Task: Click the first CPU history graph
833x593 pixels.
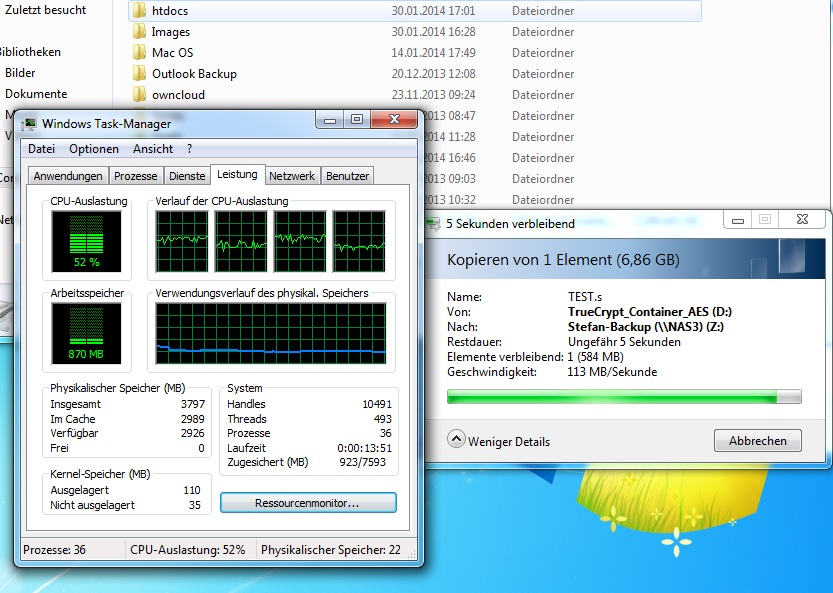Action: tap(182, 241)
